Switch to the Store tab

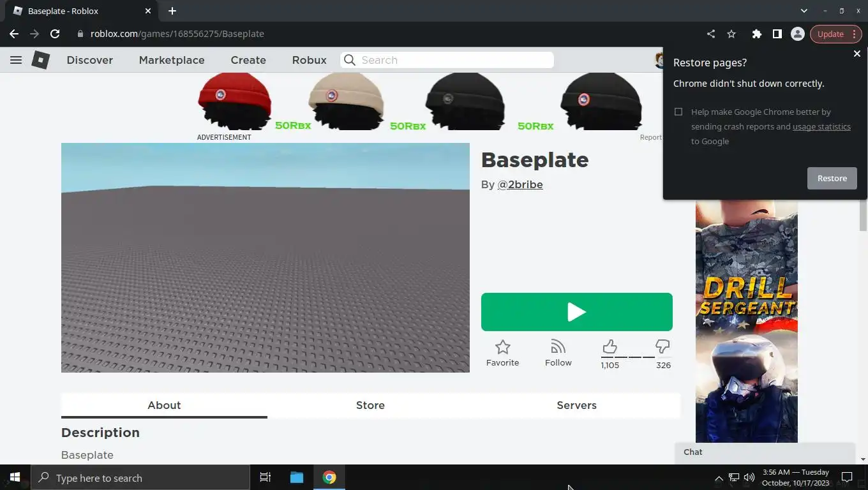(370, 405)
